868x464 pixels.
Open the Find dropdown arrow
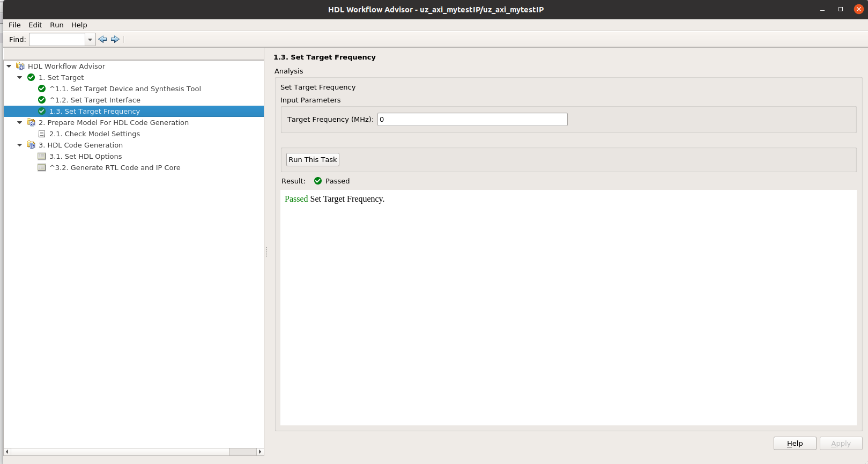(90, 39)
